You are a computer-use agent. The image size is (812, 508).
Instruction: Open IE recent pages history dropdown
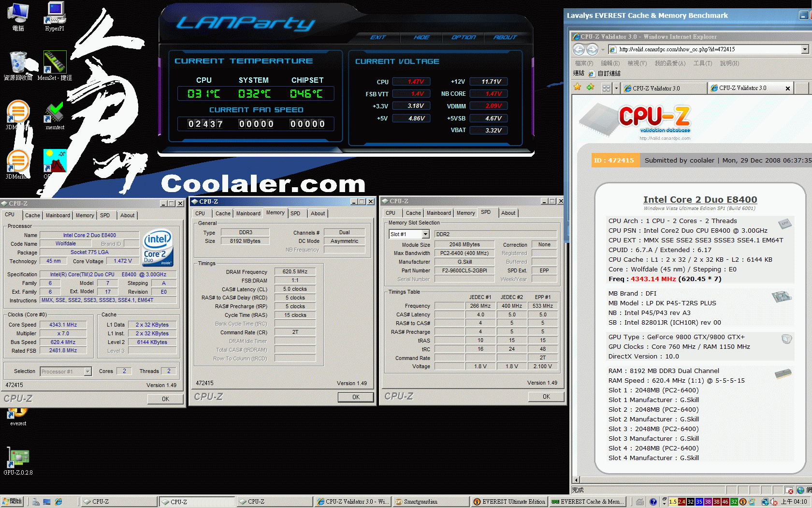tap(603, 49)
